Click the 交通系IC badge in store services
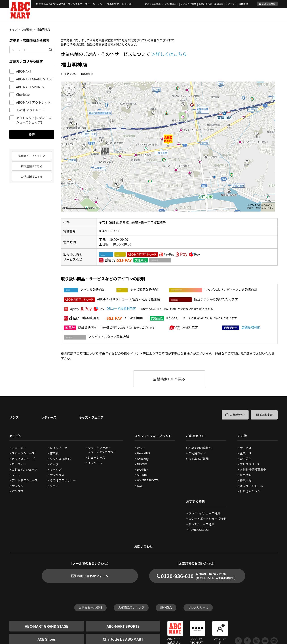Screen dimensions: 287x644 click(x=140, y=260)
